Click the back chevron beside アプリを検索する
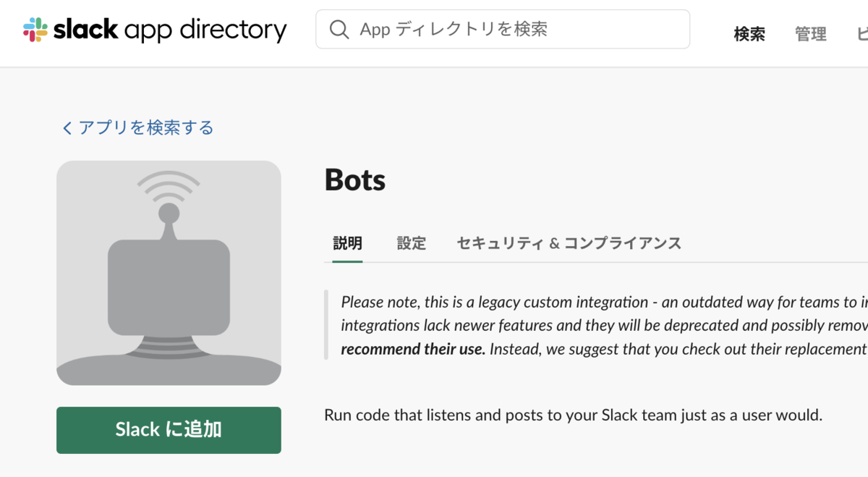 coord(67,128)
